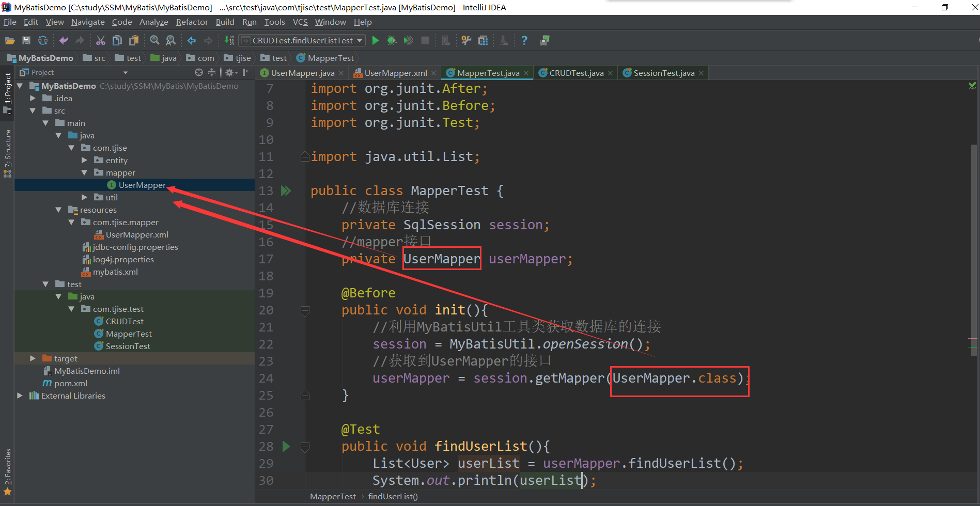Click the last toolbar icon after Help
980x506 pixels.
[x=545, y=40]
